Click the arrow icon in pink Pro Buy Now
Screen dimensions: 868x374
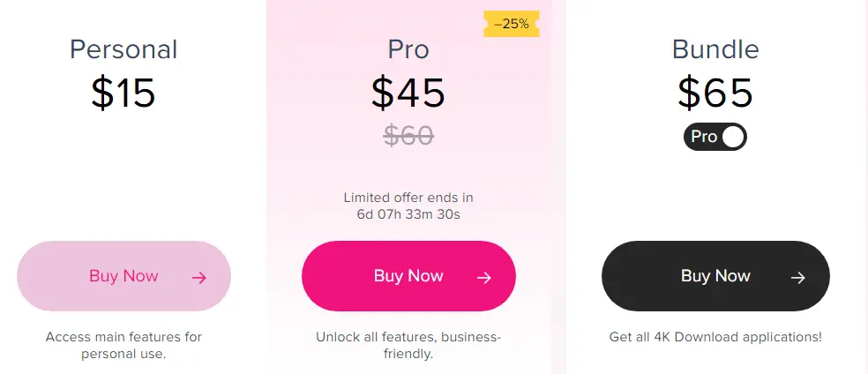coord(483,278)
